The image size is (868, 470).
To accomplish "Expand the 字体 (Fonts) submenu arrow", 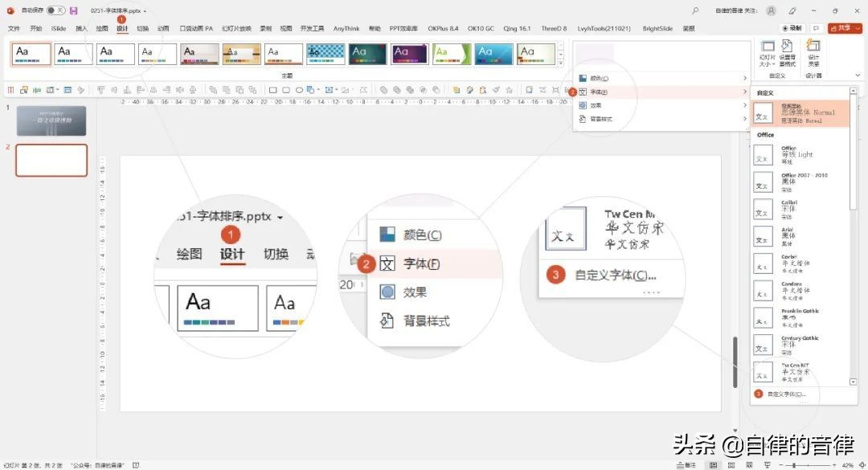I will (743, 92).
